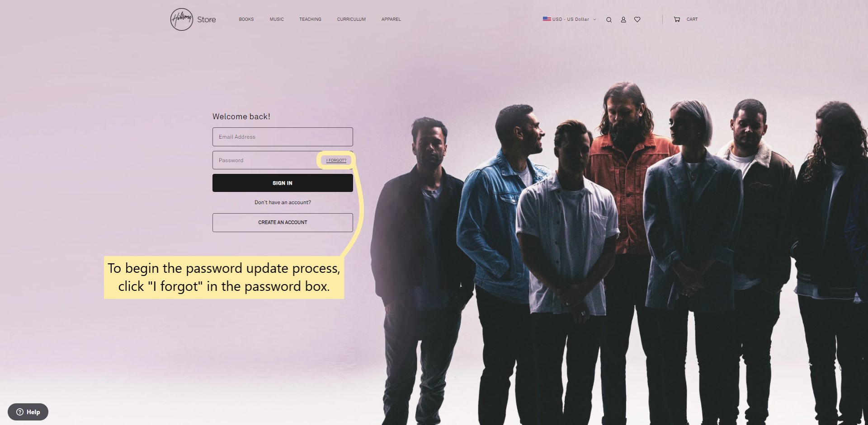Click the US flag currency icon
868x425 pixels.
click(547, 19)
